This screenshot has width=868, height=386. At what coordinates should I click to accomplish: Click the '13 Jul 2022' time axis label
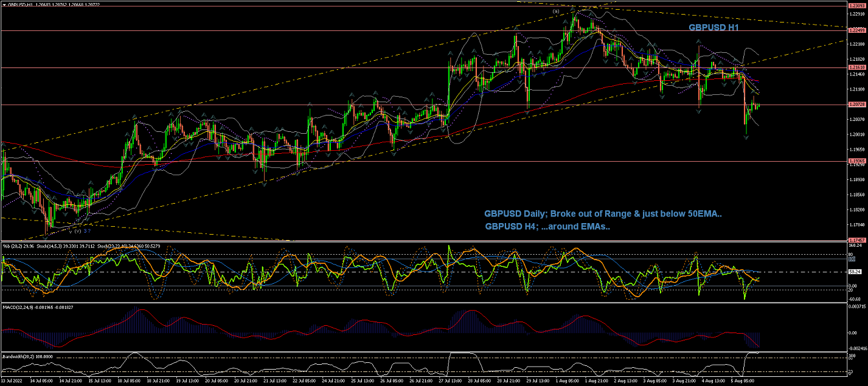point(11,382)
